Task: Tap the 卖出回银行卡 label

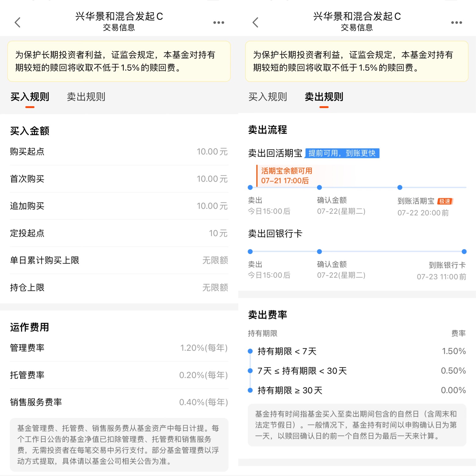Action: tap(275, 234)
